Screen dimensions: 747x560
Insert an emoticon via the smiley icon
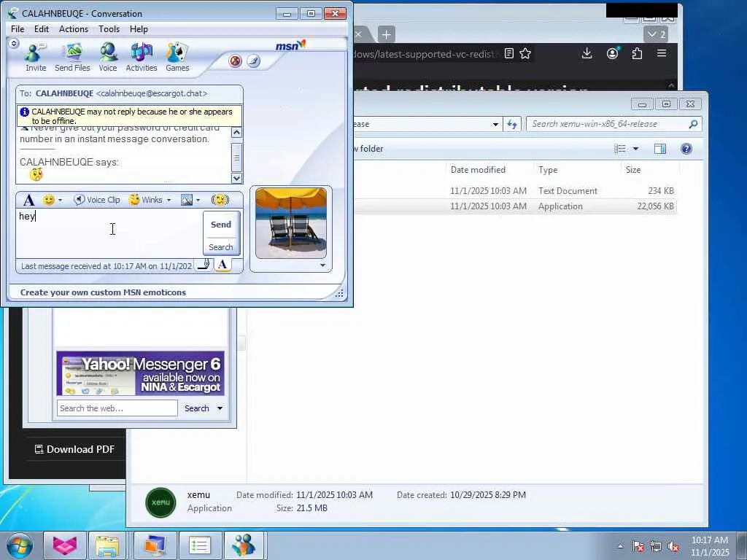coord(49,200)
